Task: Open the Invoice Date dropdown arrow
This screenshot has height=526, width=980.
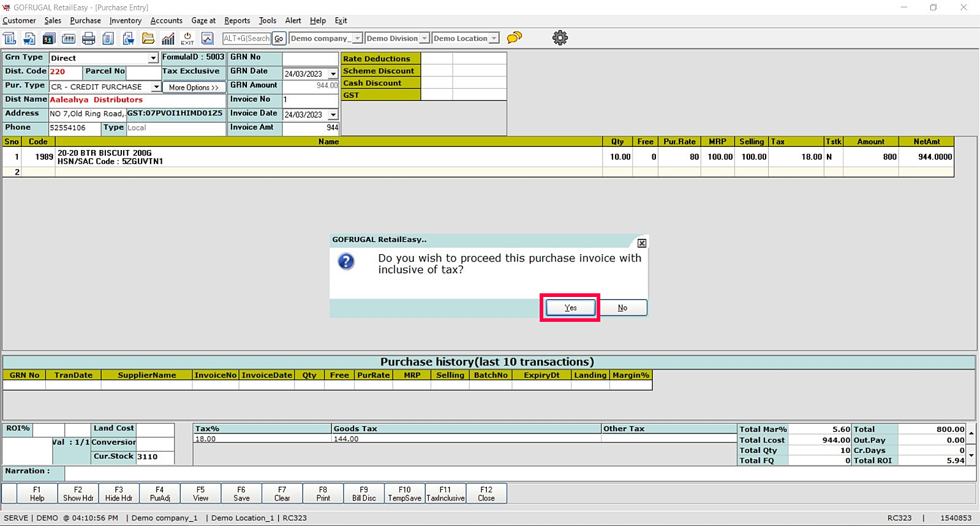Action: pos(333,115)
